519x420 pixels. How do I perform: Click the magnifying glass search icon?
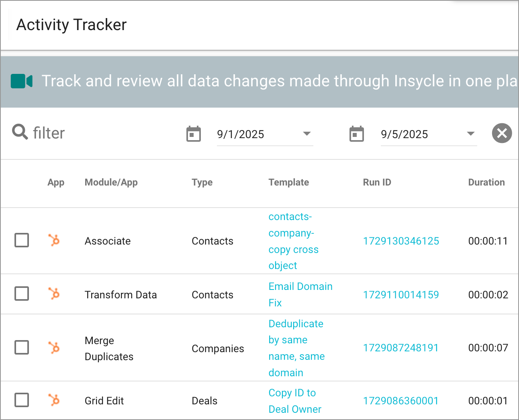coord(19,133)
